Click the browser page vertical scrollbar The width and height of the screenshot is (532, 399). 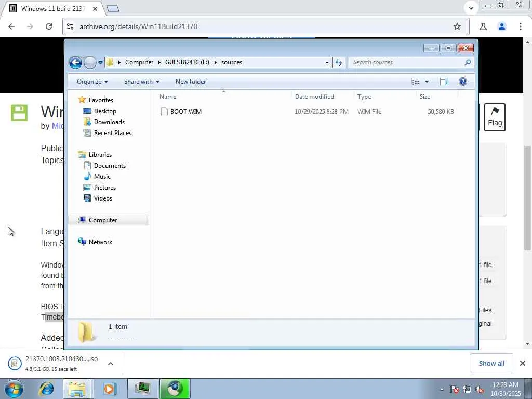[527, 198]
